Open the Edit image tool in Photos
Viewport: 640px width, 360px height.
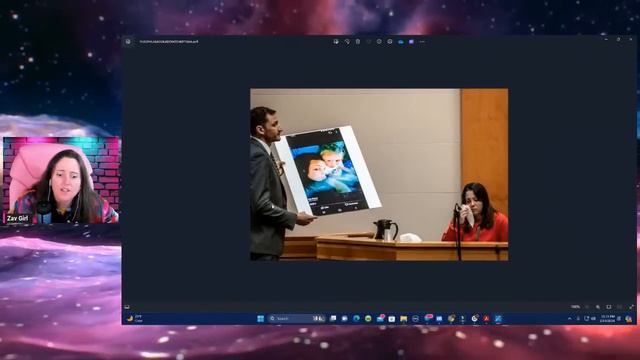[336, 42]
